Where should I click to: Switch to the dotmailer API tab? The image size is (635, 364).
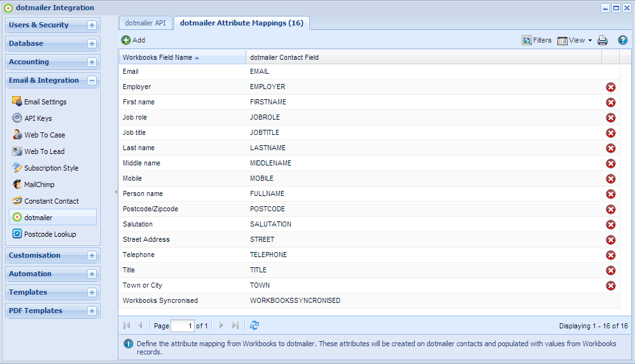(x=145, y=23)
